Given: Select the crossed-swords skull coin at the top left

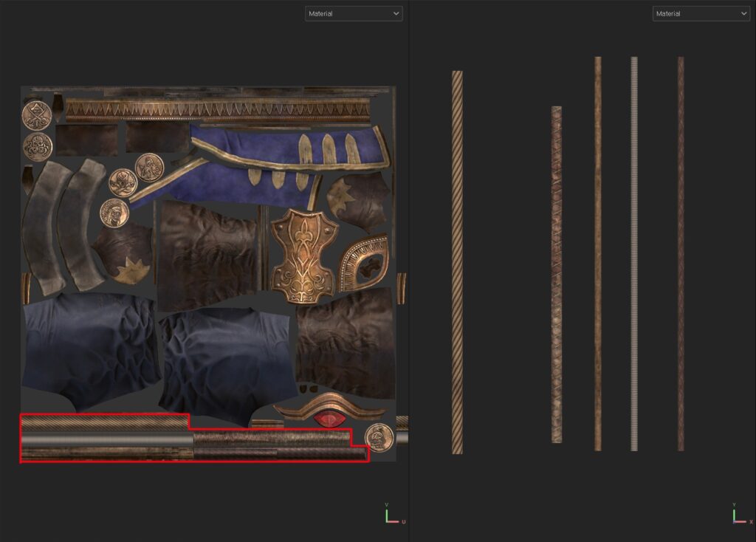Looking at the screenshot, I should tap(37, 115).
